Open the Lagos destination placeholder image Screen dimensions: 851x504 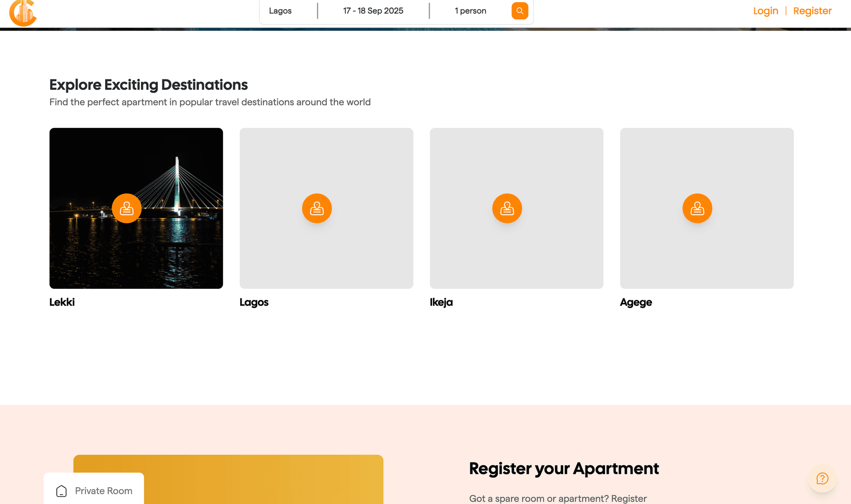[326, 257]
